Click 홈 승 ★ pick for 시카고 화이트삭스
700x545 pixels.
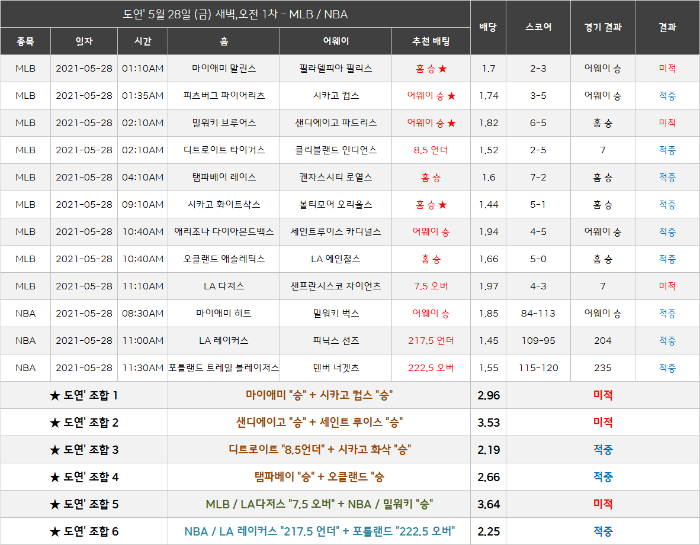431,205
